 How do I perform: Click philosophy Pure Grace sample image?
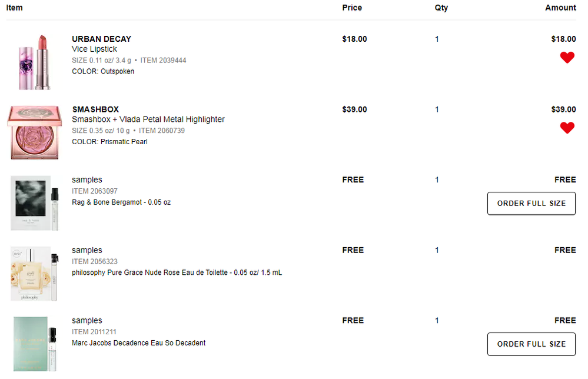tap(35, 273)
